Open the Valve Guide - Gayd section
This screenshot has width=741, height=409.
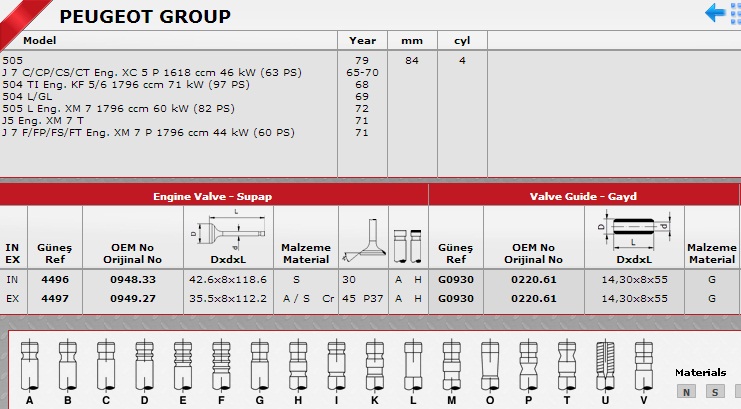[583, 196]
